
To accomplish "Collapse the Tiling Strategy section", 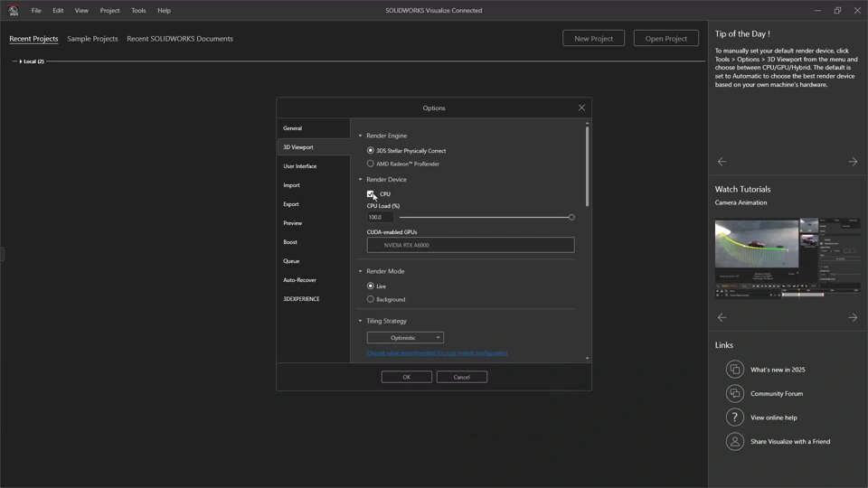I will pos(361,321).
